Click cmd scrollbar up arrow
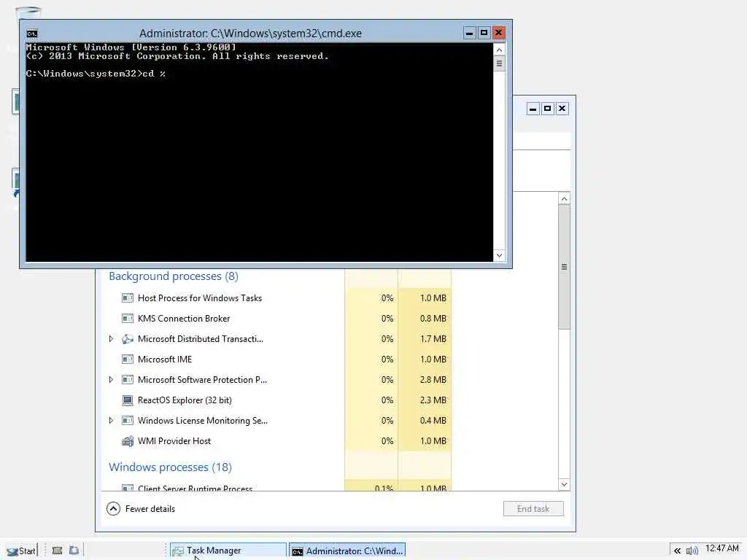The height and width of the screenshot is (560, 747). tap(499, 50)
